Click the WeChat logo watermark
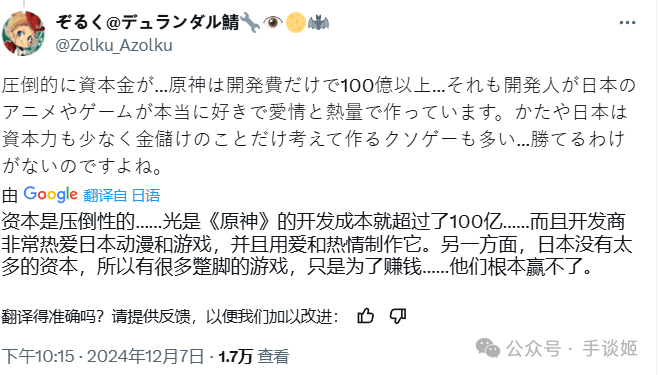The height and width of the screenshot is (375, 659). click(488, 349)
